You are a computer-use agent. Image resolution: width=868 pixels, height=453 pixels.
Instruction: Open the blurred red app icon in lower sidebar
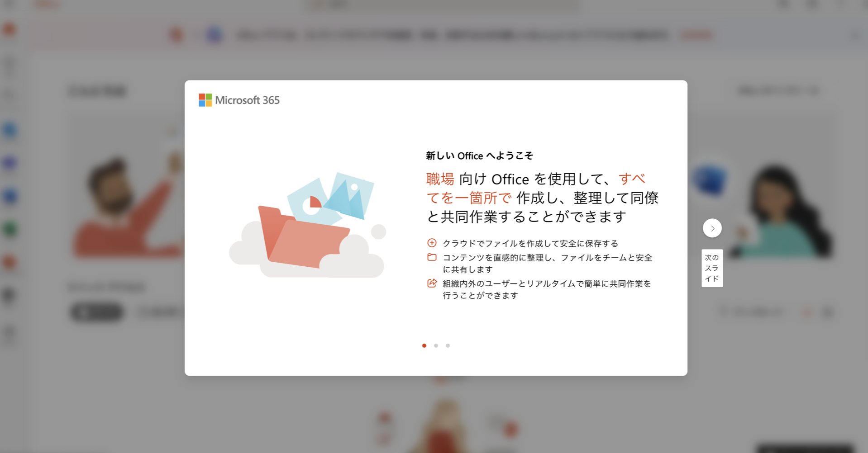coord(10,262)
